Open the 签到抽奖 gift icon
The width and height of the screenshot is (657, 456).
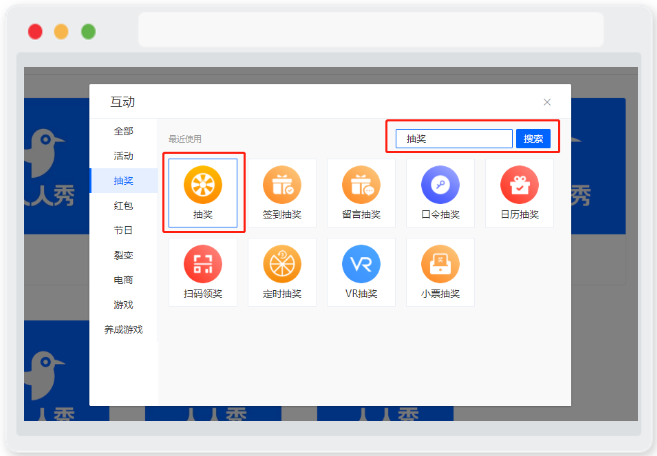click(282, 185)
